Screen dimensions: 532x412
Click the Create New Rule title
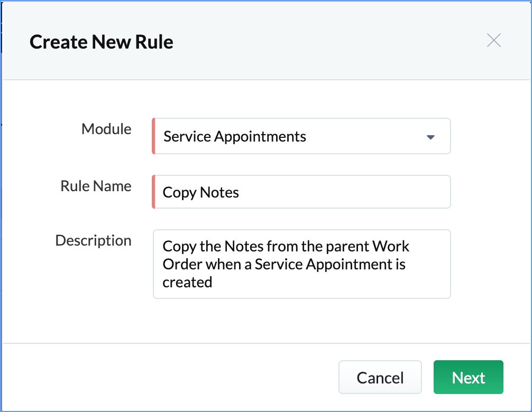102,42
